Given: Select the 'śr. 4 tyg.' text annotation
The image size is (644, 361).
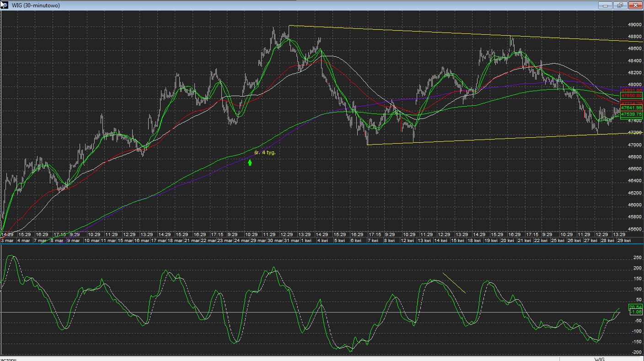Looking at the screenshot, I should tap(265, 152).
